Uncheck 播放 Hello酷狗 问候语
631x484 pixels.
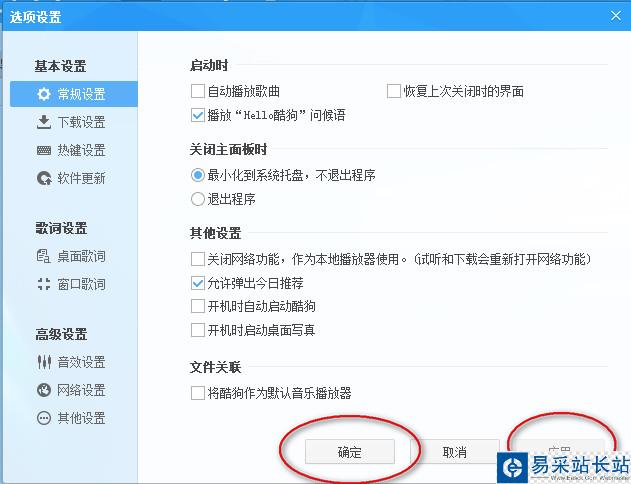point(198,115)
